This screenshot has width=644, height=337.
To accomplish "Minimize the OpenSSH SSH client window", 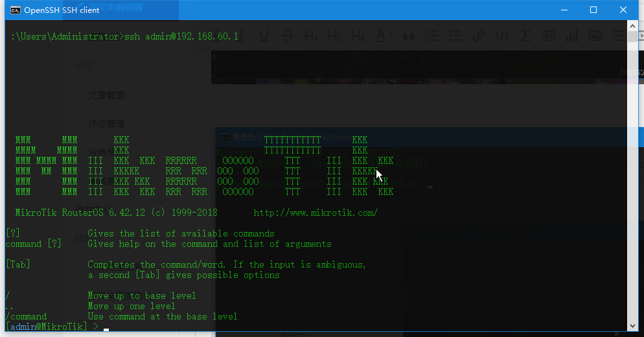I will point(564,10).
